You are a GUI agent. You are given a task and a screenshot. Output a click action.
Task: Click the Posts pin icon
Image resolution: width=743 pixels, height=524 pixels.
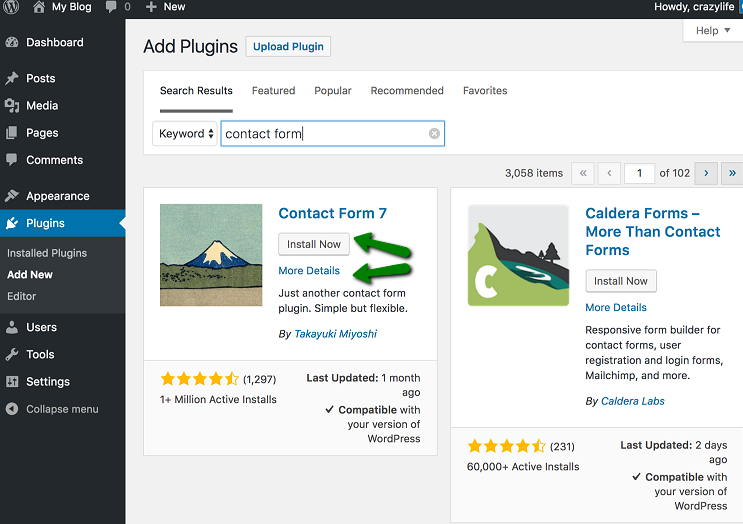tap(12, 78)
